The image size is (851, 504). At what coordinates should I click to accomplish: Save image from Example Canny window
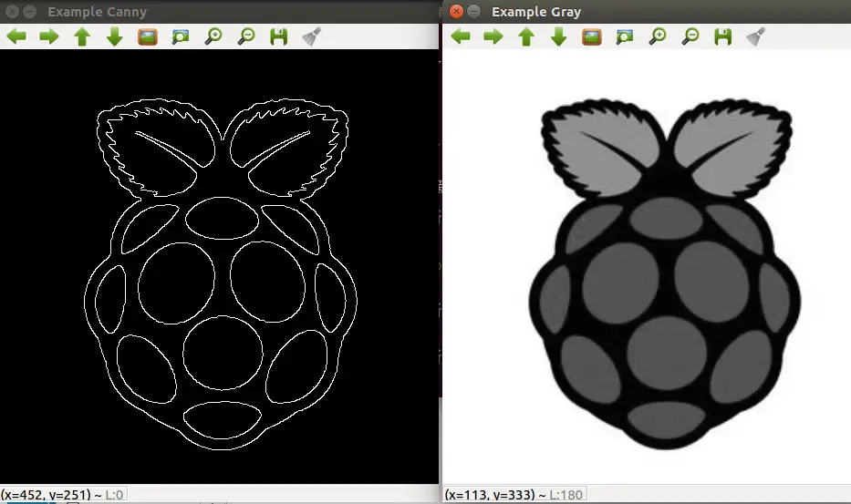pyautogui.click(x=278, y=36)
